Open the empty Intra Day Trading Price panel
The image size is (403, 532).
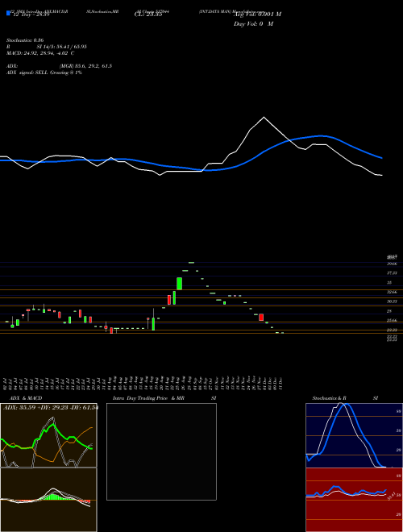point(161,451)
